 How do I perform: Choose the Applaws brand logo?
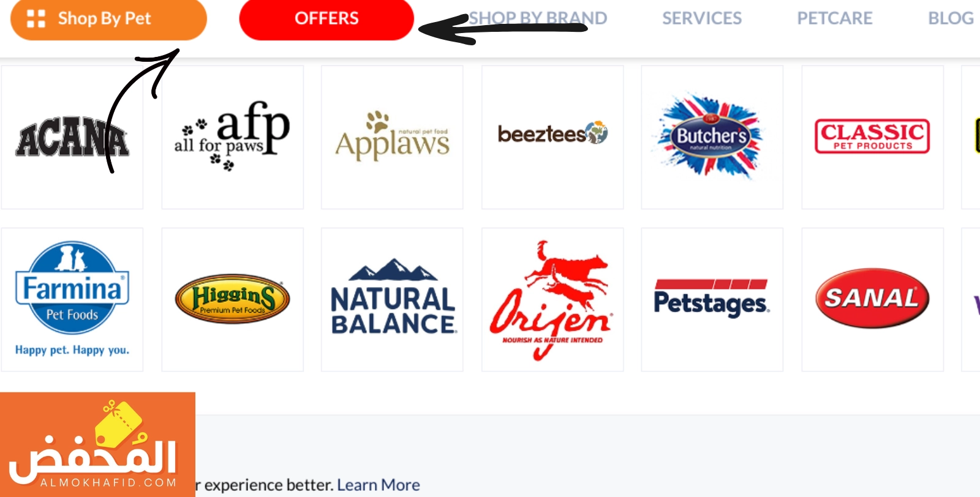point(392,138)
